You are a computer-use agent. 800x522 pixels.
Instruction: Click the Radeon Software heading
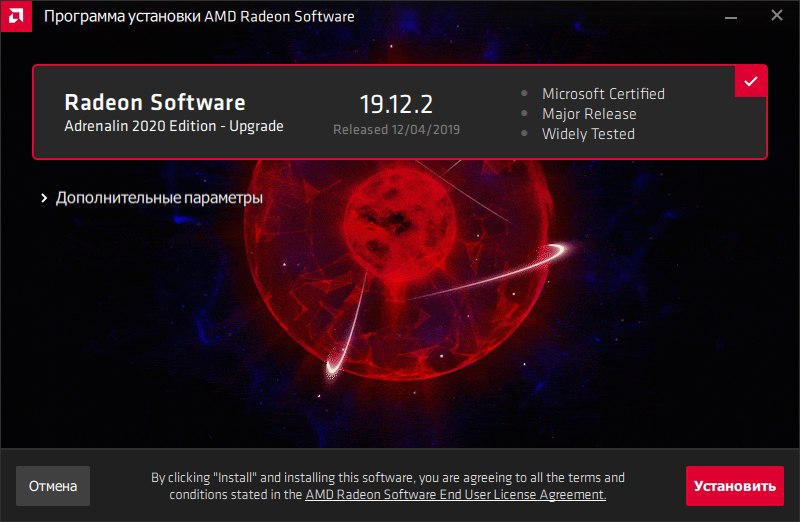(155, 103)
